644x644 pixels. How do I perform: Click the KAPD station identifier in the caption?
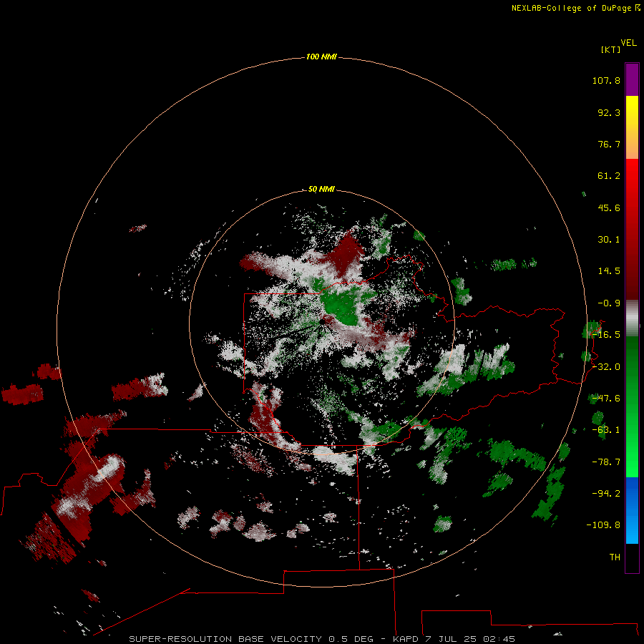pyautogui.click(x=406, y=639)
